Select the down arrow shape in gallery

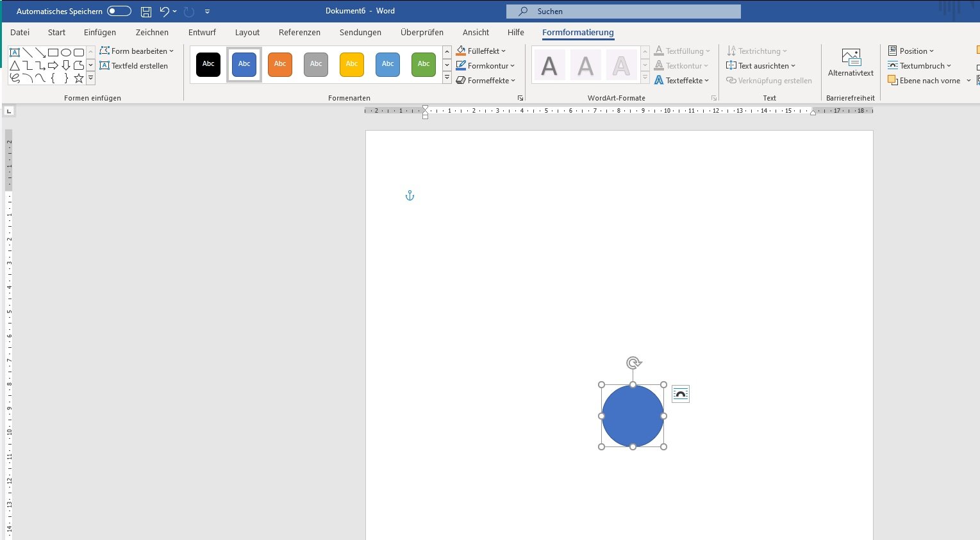click(x=66, y=65)
